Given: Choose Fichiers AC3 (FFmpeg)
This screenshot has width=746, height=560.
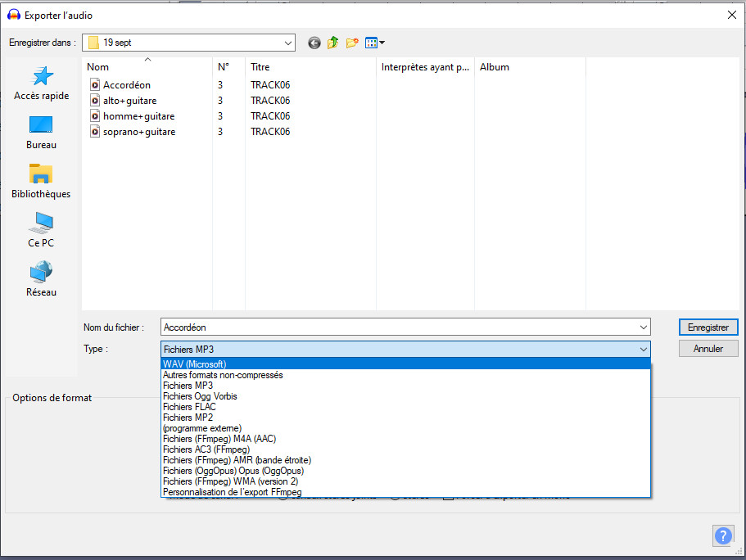Looking at the screenshot, I should (405, 449).
